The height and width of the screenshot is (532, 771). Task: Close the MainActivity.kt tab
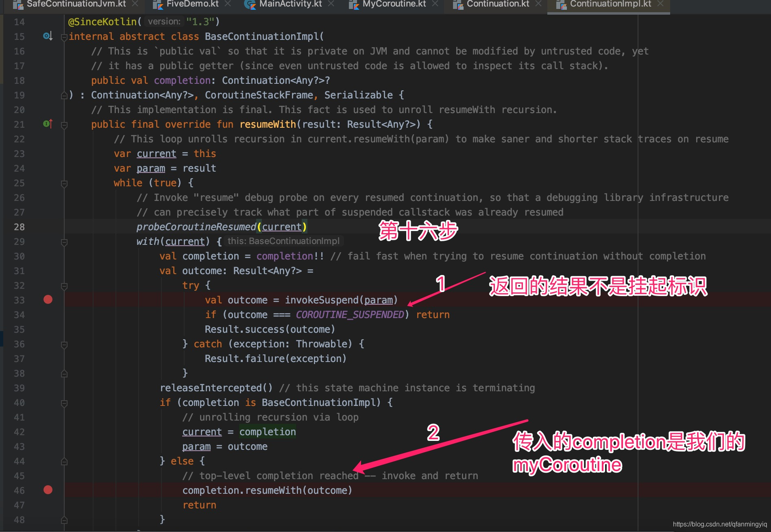pyautogui.click(x=331, y=4)
